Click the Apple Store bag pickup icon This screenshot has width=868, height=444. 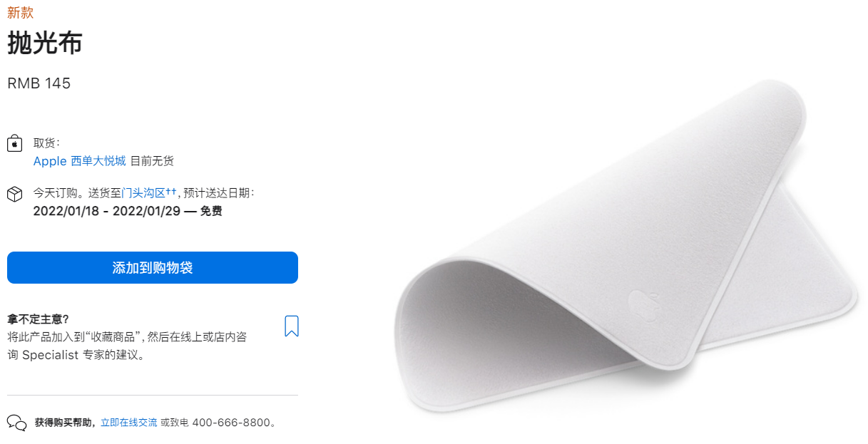click(x=14, y=143)
